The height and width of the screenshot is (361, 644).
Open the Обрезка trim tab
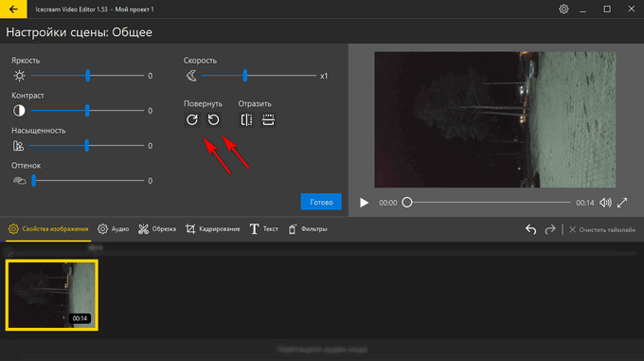tap(157, 229)
